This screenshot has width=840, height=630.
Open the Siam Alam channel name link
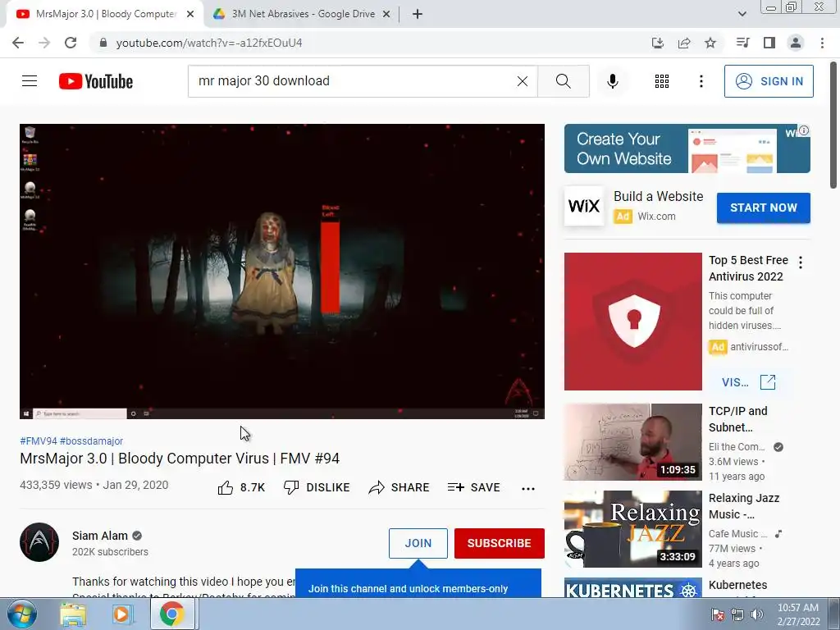pos(100,536)
